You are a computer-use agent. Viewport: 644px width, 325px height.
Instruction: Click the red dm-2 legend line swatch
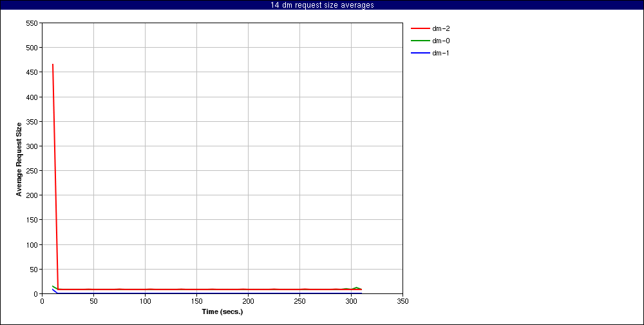(420, 28)
